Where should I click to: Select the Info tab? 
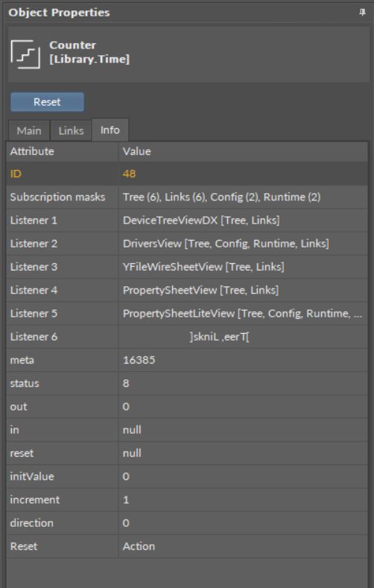point(110,130)
